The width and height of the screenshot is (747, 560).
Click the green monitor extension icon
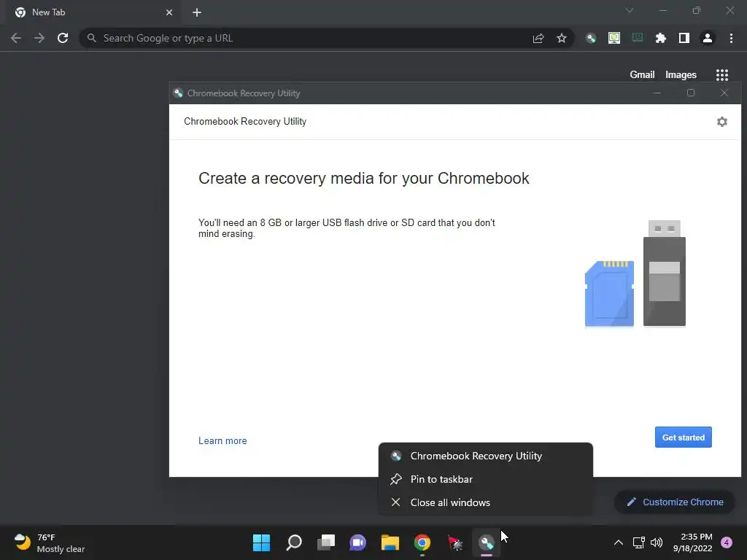[614, 38]
